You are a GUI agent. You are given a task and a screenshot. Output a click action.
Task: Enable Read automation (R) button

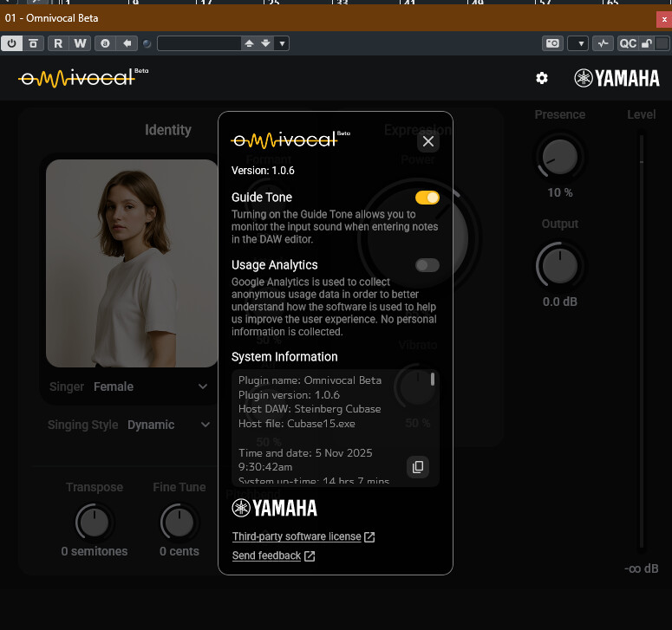tap(58, 43)
